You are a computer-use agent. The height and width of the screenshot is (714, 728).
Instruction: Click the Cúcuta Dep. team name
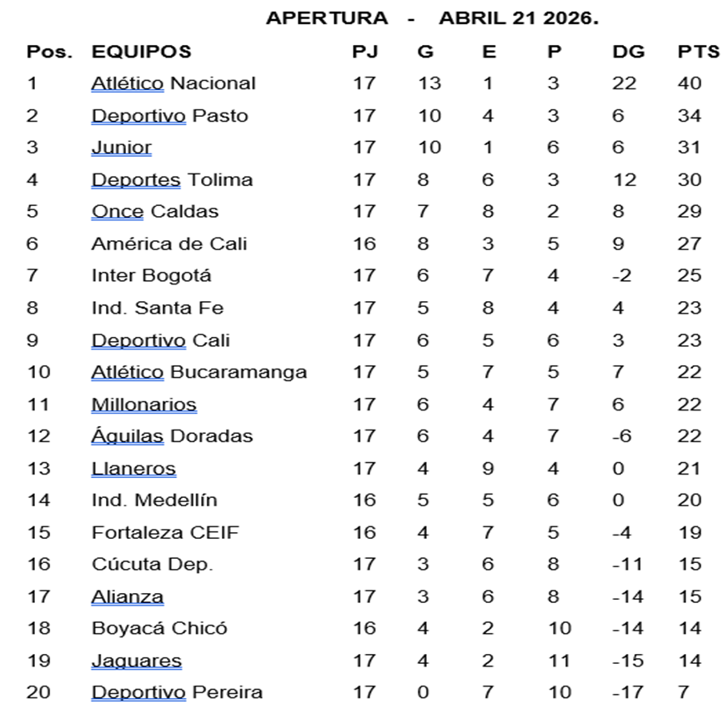pyautogui.click(x=153, y=565)
